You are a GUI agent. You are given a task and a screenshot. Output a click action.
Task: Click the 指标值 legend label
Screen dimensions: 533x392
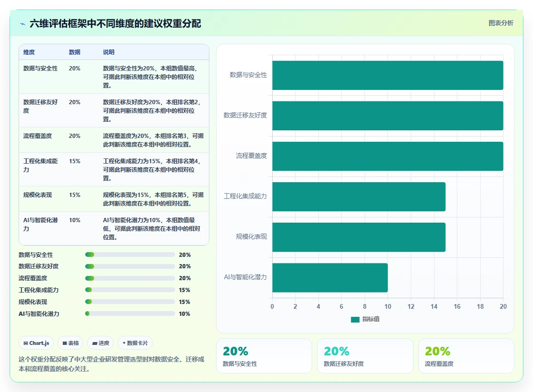click(x=371, y=319)
